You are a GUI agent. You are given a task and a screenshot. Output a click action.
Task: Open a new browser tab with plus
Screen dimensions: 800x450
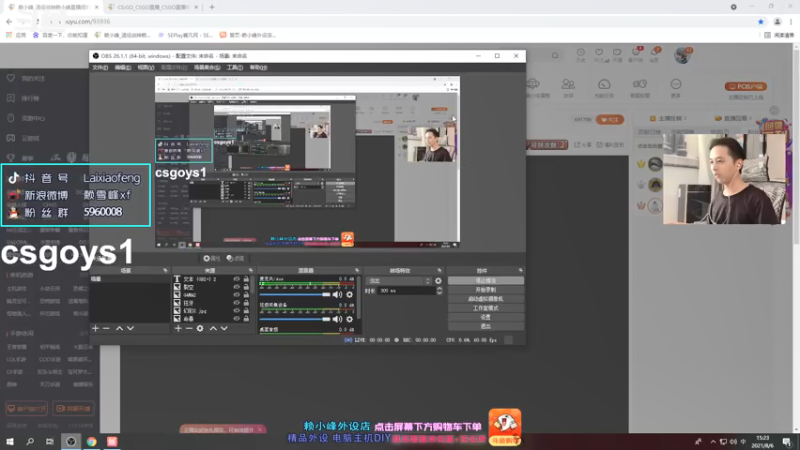(x=212, y=7)
